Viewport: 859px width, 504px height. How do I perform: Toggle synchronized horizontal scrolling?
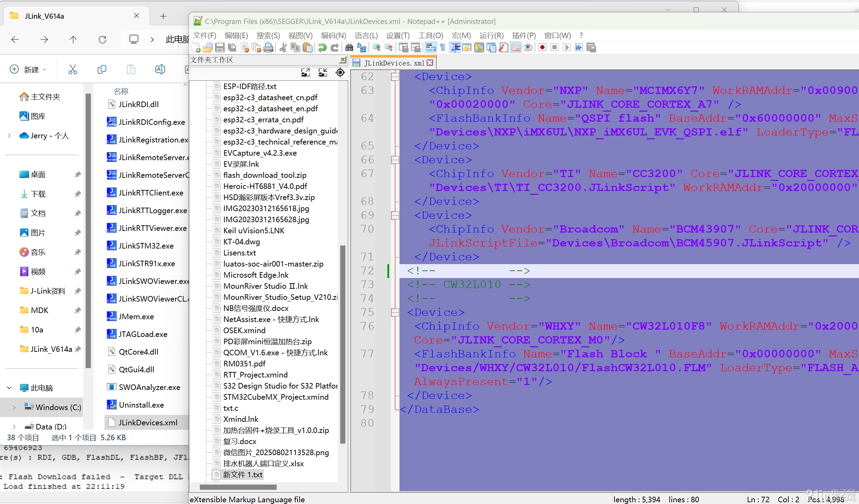[x=415, y=47]
